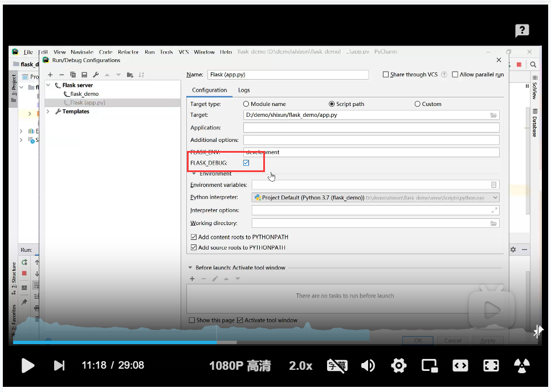Open edit templates wrench icon
The image size is (551, 392).
[96, 75]
